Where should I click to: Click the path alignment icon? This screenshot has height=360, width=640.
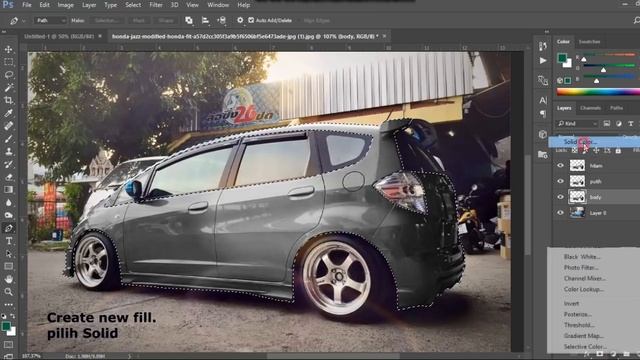(205, 20)
